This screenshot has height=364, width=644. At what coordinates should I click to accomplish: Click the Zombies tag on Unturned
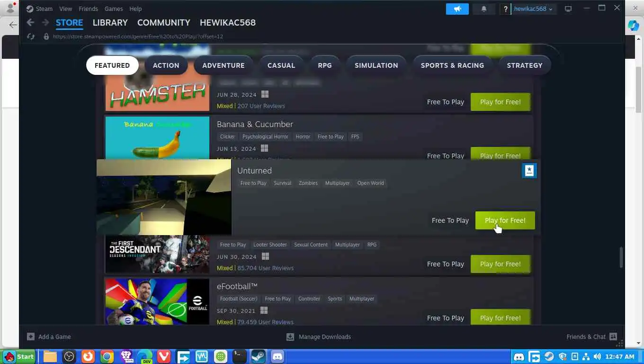(x=308, y=183)
